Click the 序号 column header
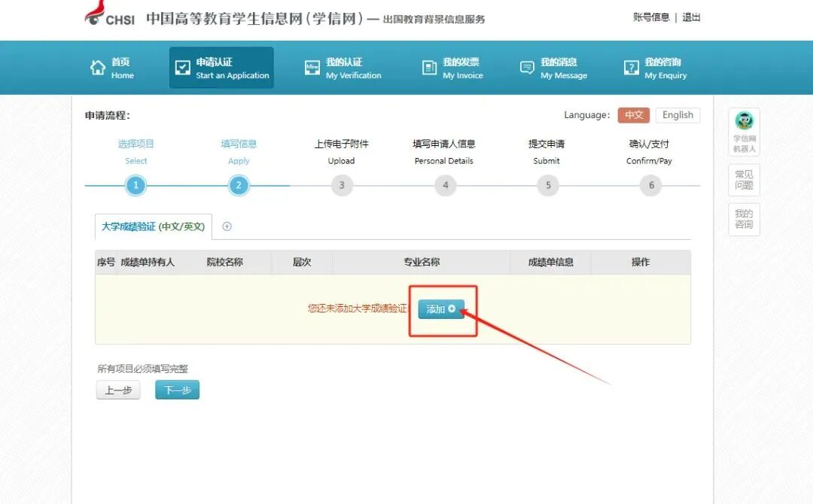 tap(106, 262)
